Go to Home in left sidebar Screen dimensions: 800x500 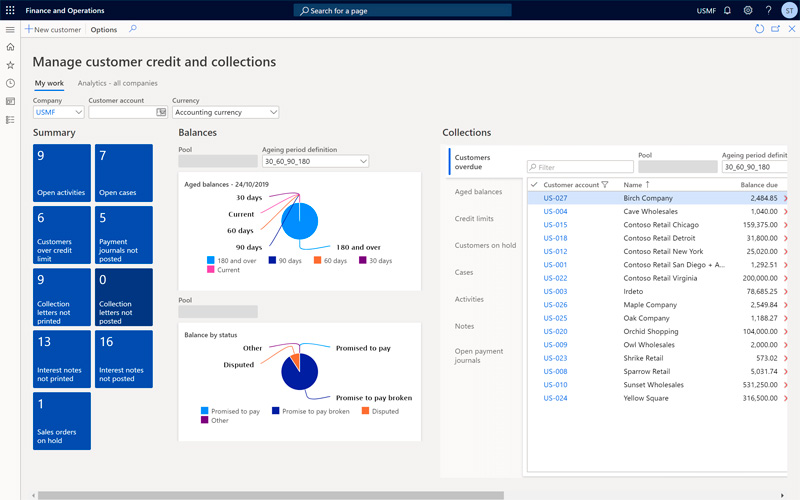[x=10, y=47]
